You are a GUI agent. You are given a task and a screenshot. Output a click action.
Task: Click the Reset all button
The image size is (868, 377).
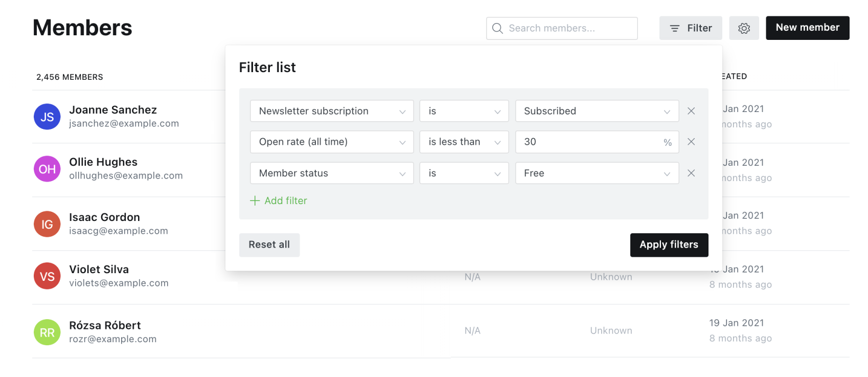(269, 245)
